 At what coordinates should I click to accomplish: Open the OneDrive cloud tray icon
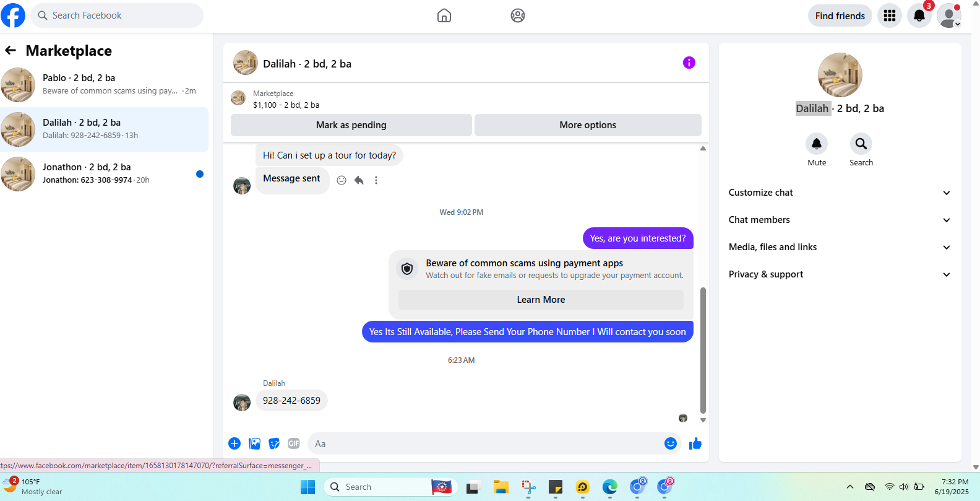tap(870, 487)
